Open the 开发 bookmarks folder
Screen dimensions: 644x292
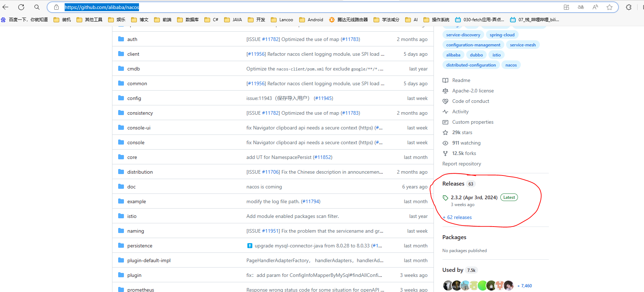(x=256, y=20)
